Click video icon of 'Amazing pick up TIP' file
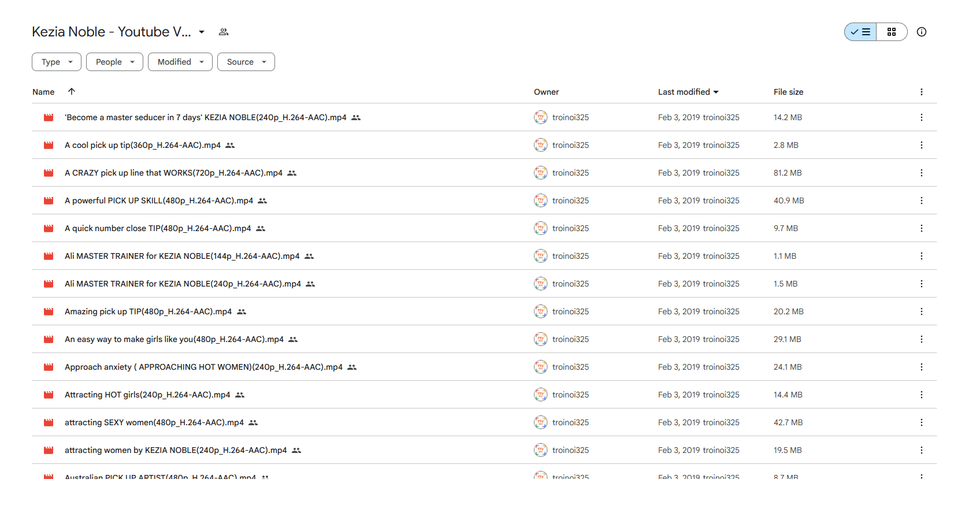This screenshot has height=520, width=980. coord(49,311)
